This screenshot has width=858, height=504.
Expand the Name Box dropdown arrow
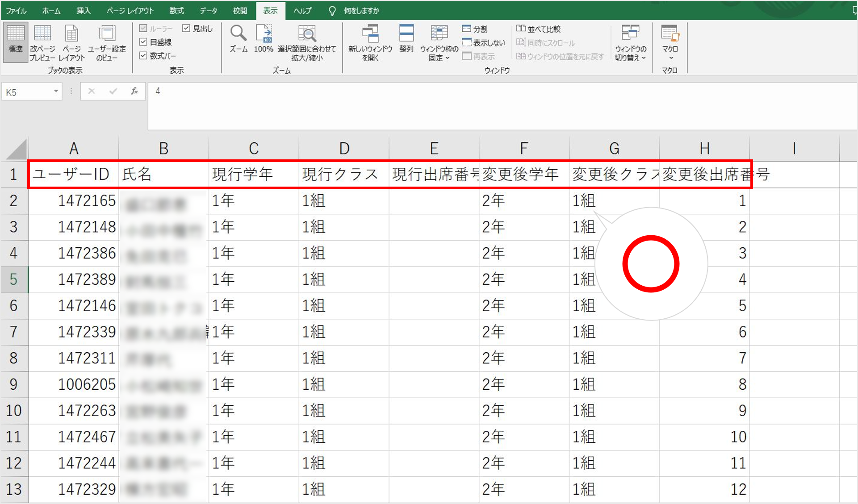tap(56, 92)
